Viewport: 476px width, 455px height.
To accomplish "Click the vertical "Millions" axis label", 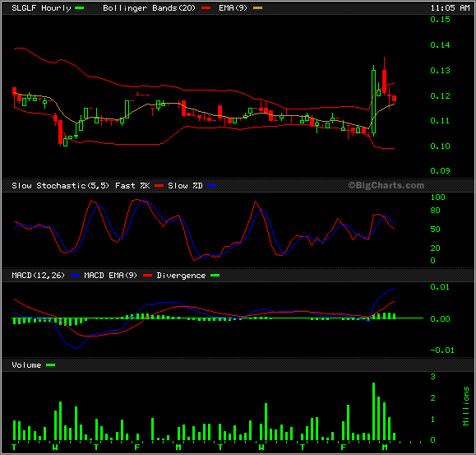I will point(466,406).
